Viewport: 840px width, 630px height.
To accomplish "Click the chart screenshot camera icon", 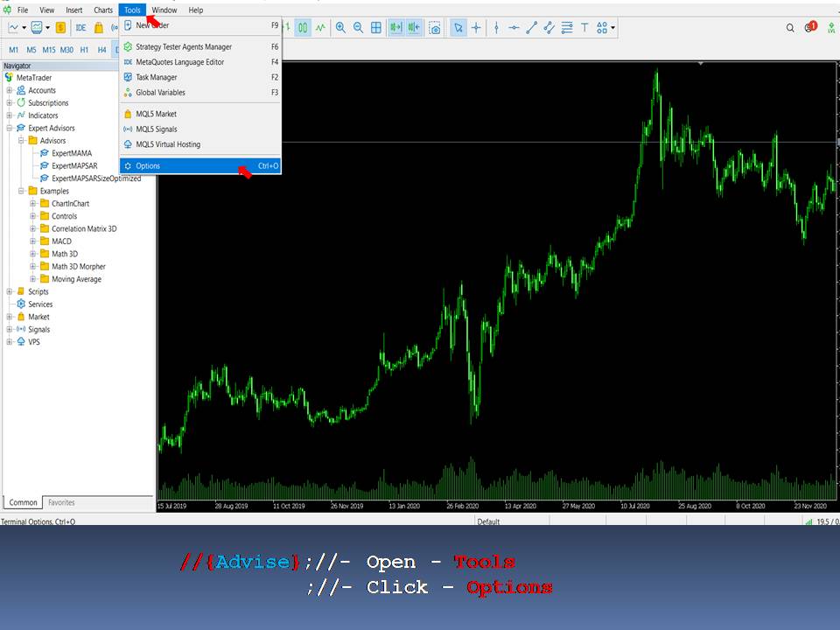I will [434, 28].
